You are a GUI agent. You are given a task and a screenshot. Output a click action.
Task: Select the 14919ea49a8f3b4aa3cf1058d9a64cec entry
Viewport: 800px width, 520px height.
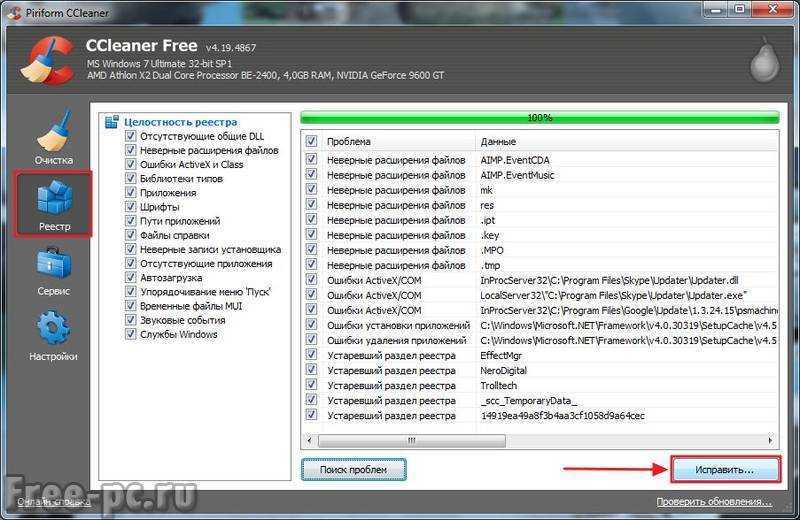(x=562, y=416)
